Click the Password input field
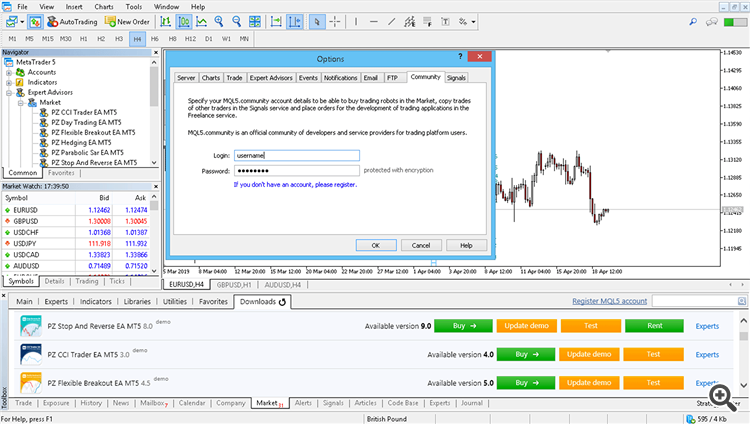The width and height of the screenshot is (750, 424). pyautogui.click(x=297, y=171)
